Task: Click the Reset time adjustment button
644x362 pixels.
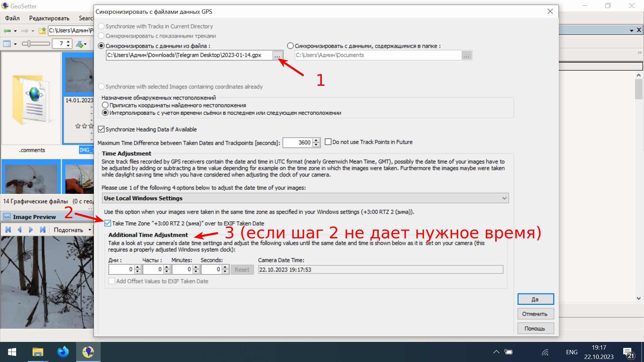Action: (x=242, y=269)
